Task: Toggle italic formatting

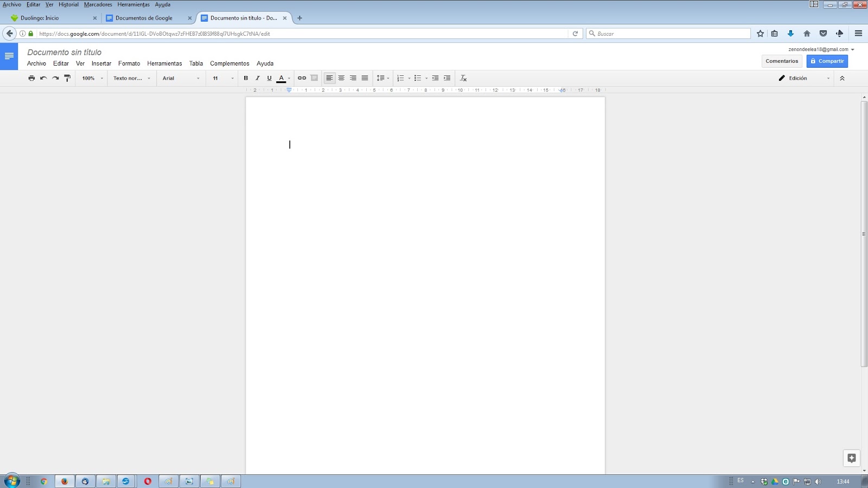Action: point(257,78)
